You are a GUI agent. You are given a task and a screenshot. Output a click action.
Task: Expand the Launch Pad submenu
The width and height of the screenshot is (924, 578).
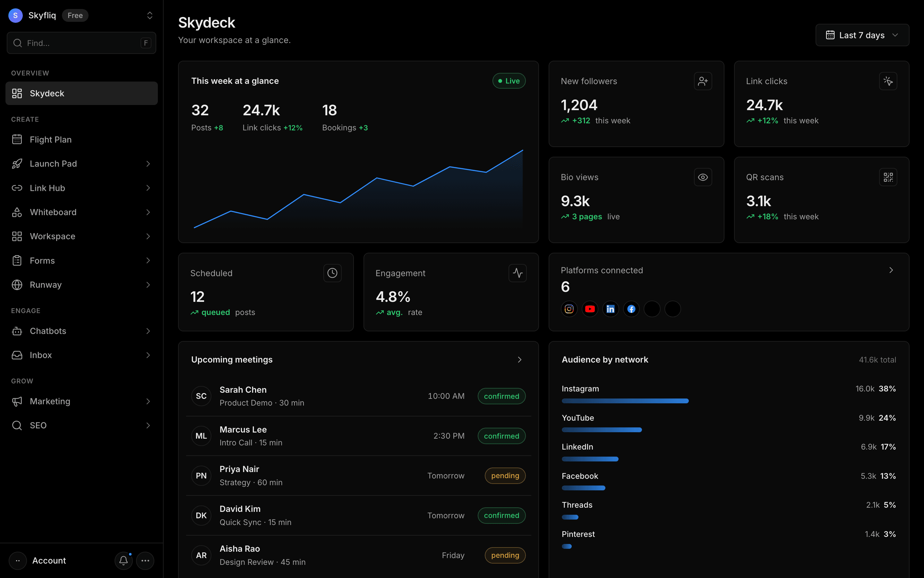pyautogui.click(x=148, y=164)
